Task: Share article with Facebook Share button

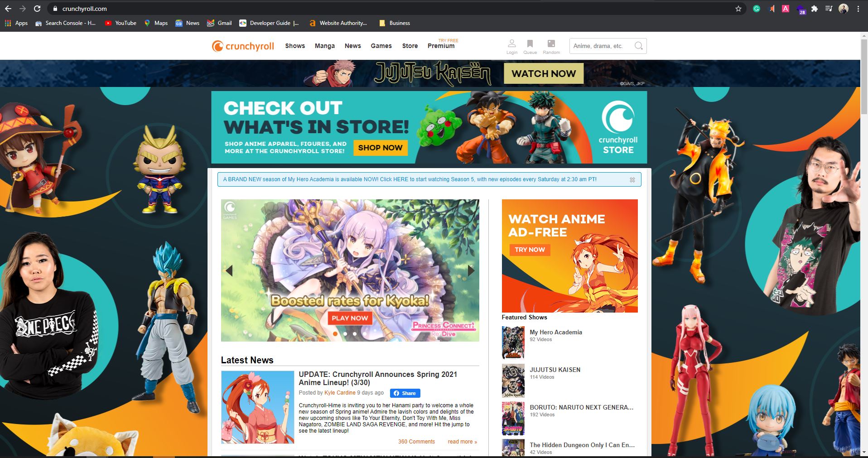Action: tap(405, 393)
